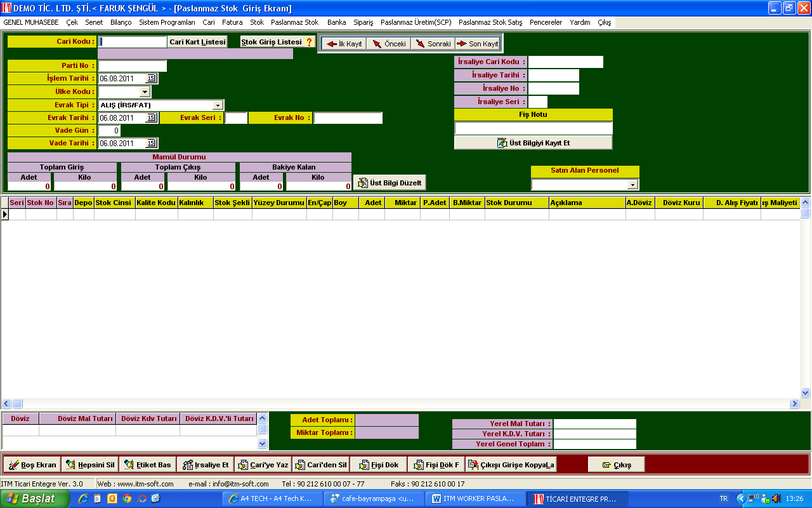Open Internet Explorer from quick launch

82,499
